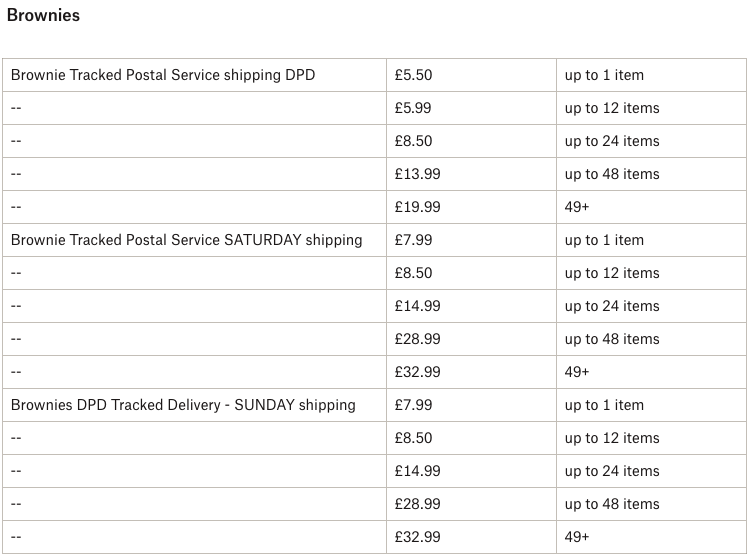This screenshot has width=749, height=559.
Task: Select the £13.99 price cell
Action: [418, 174]
